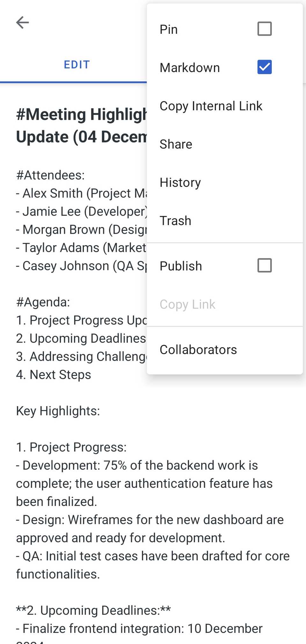Tap the Pin menu label
The width and height of the screenshot is (306, 644).
click(x=169, y=29)
